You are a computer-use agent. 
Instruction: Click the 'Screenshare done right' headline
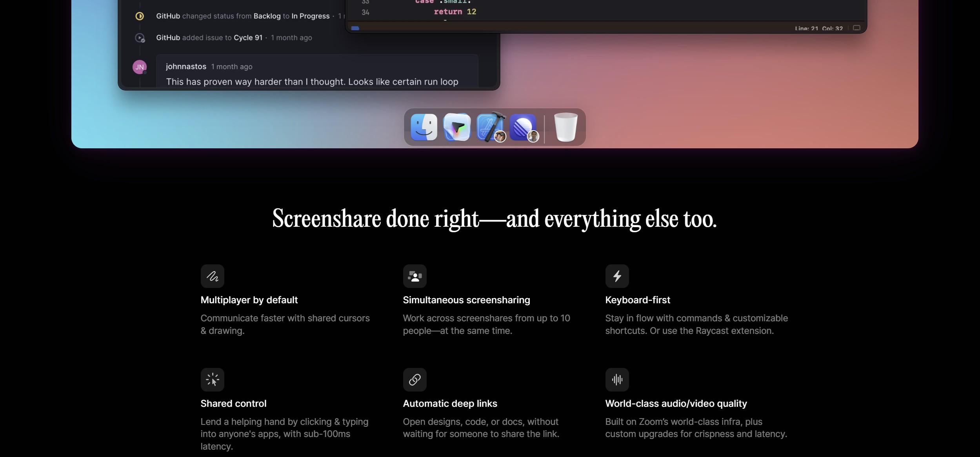[495, 219]
